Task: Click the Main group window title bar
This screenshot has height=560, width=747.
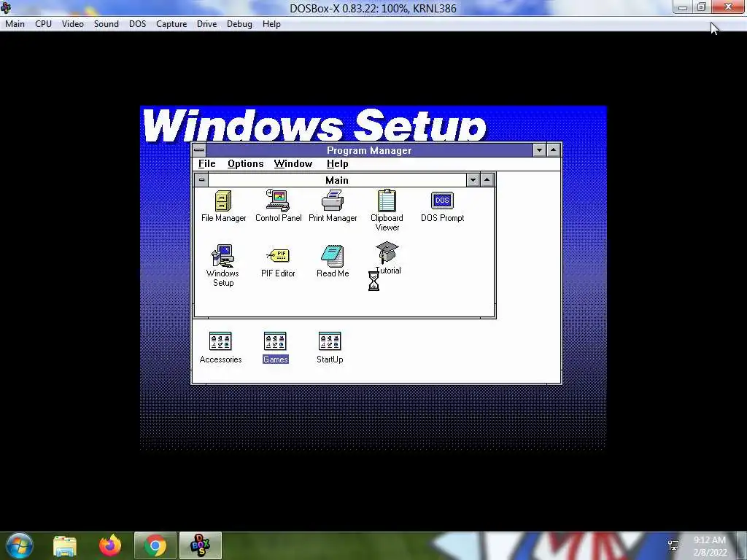Action: pyautogui.click(x=337, y=180)
